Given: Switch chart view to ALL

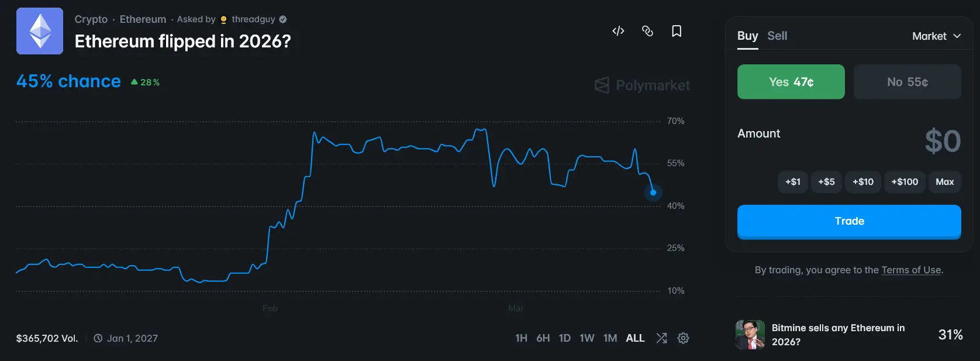Looking at the screenshot, I should point(635,338).
